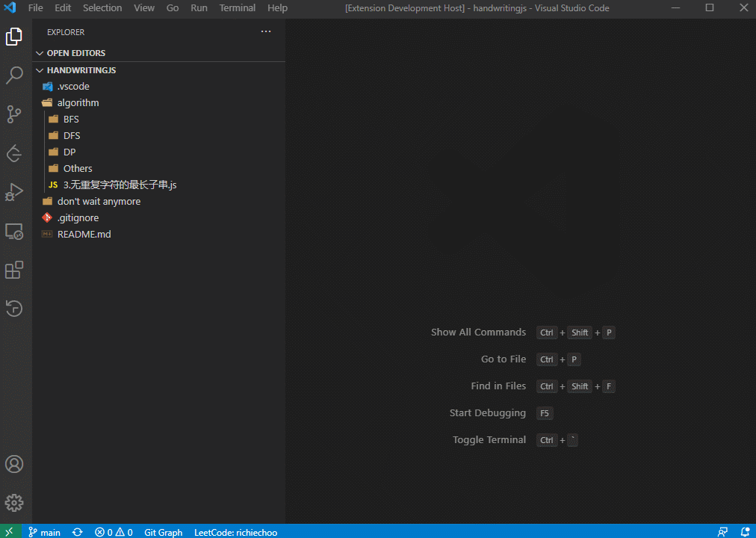Expand the Others folder

pos(159,168)
